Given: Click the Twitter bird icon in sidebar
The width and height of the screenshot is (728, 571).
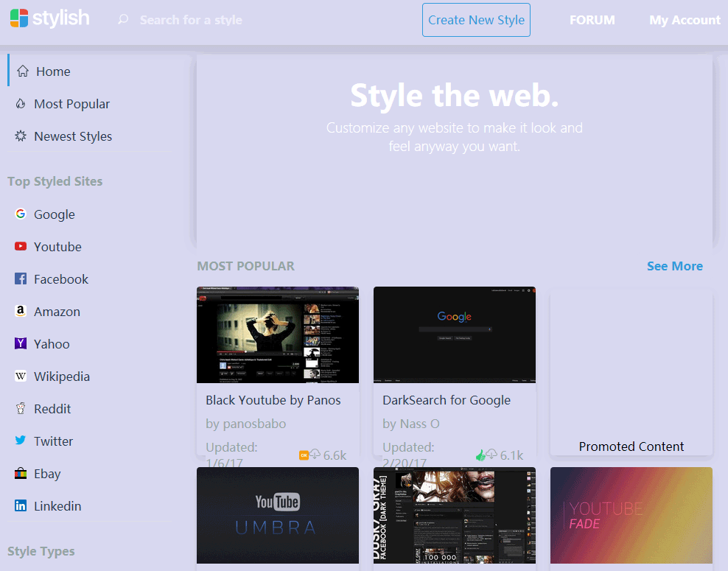Looking at the screenshot, I should [x=21, y=440].
